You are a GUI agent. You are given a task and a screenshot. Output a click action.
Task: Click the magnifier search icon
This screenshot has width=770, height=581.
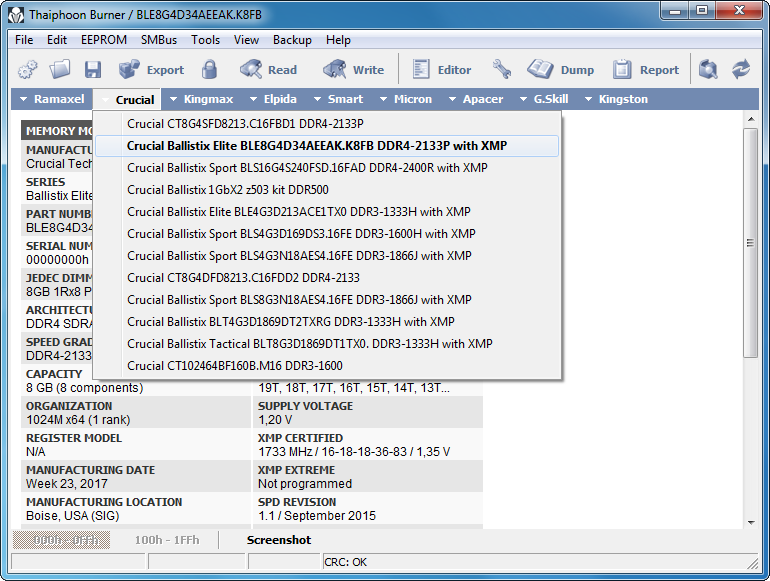tap(708, 69)
